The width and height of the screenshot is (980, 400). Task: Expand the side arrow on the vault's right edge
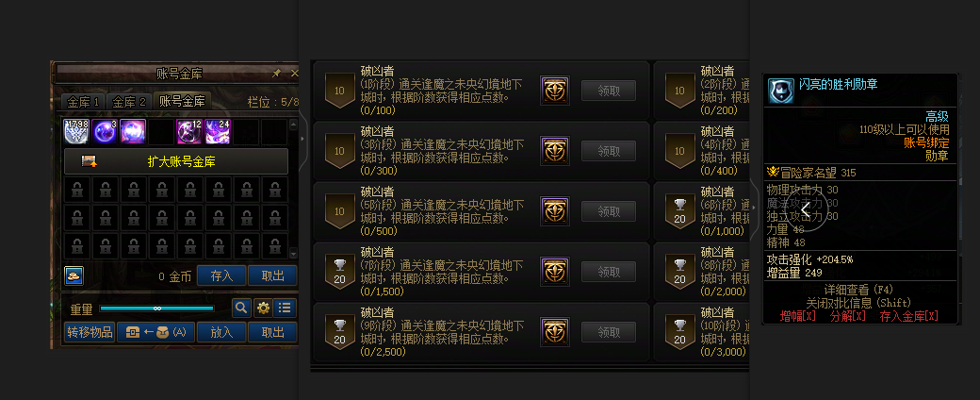pyautogui.click(x=302, y=139)
